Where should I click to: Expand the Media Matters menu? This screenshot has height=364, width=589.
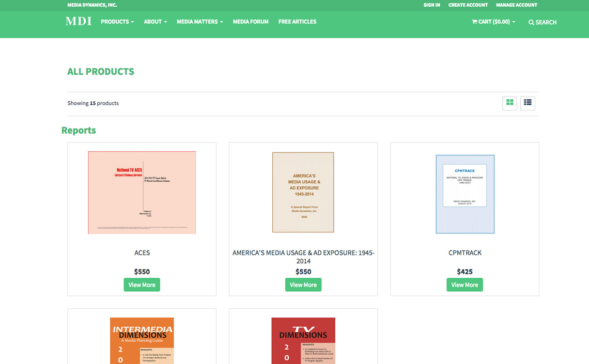200,22
